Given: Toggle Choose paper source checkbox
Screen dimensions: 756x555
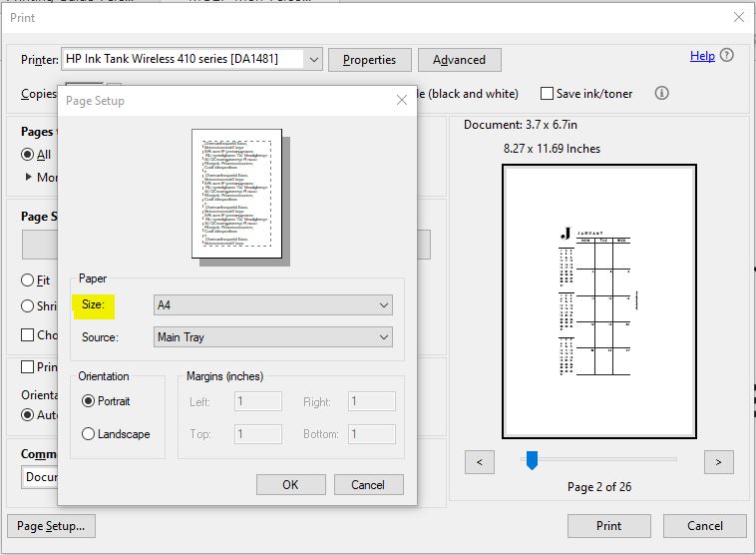Looking at the screenshot, I should (28, 335).
